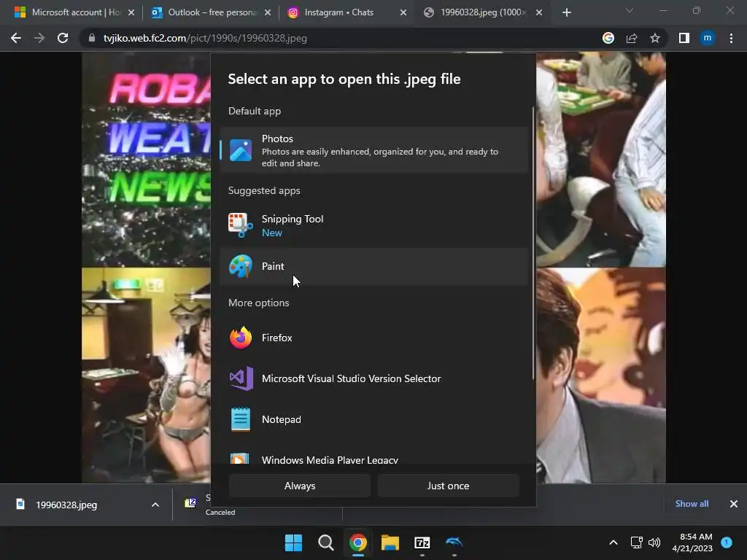
Task: Click the Just once button
Action: tap(449, 486)
